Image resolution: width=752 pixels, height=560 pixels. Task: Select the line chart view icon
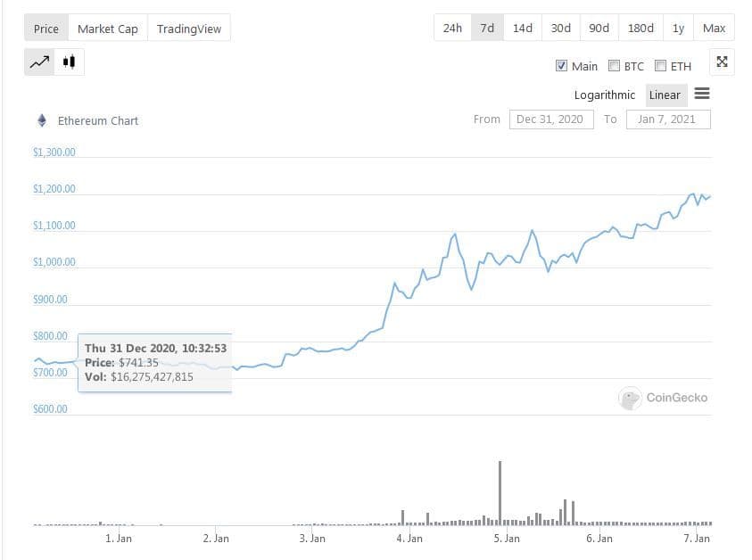click(39, 62)
